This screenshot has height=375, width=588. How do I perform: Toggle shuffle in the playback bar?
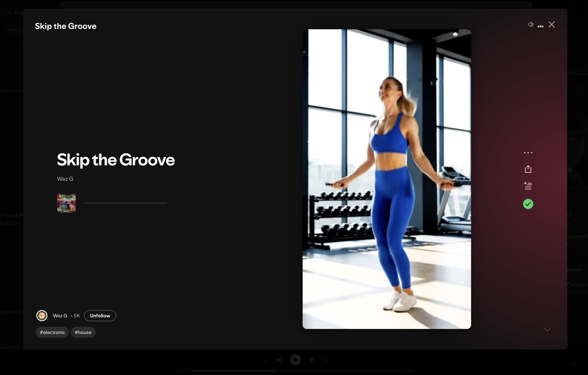[x=265, y=360]
